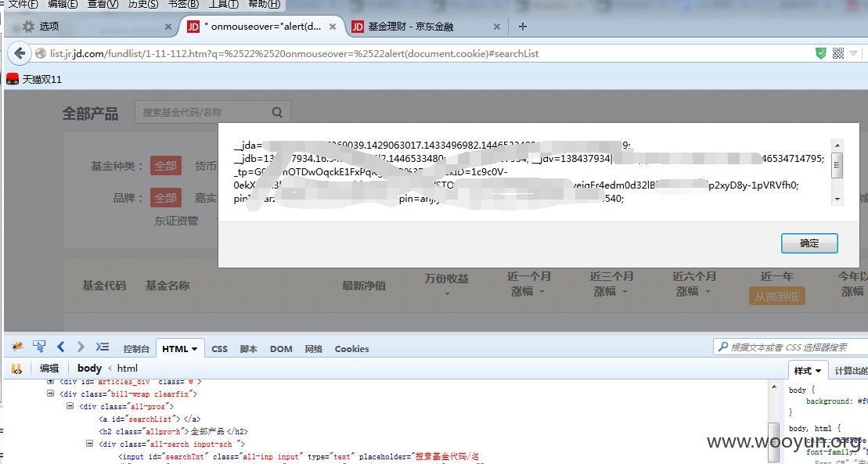Open the 天猫双11 bookmark
868x464 pixels.
point(34,79)
